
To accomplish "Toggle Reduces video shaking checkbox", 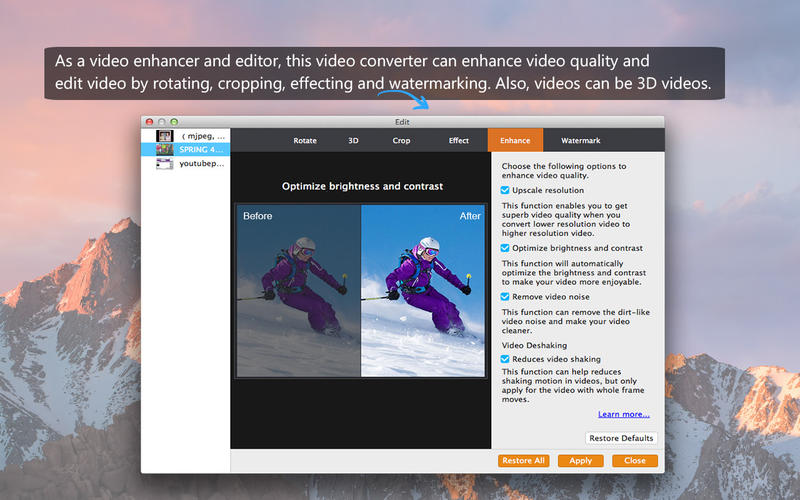I will (x=506, y=358).
